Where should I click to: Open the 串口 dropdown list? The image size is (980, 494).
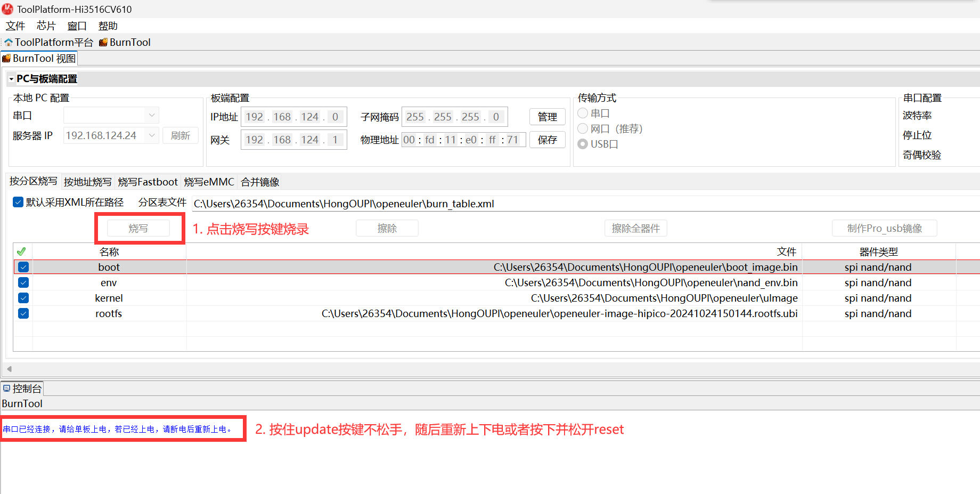[x=152, y=116]
